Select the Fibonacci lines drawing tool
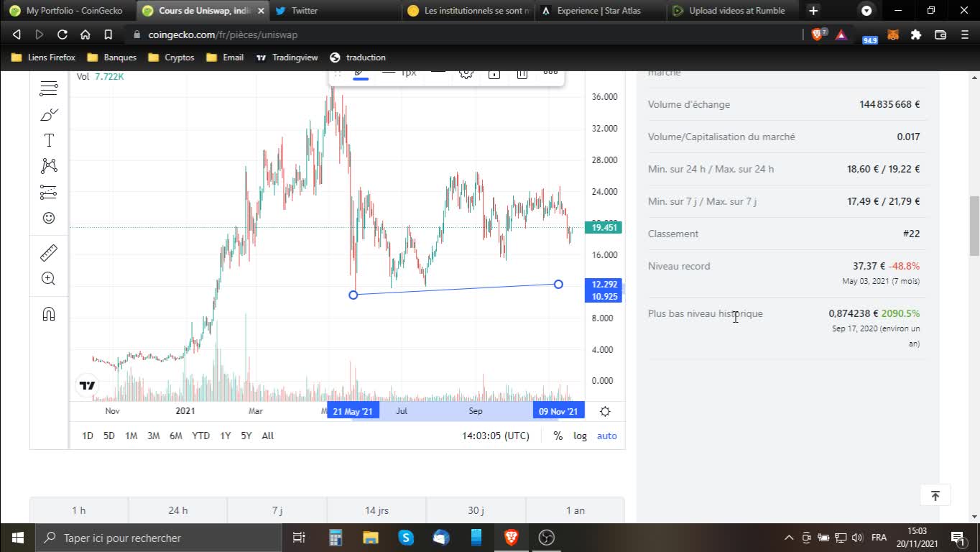 tap(49, 89)
